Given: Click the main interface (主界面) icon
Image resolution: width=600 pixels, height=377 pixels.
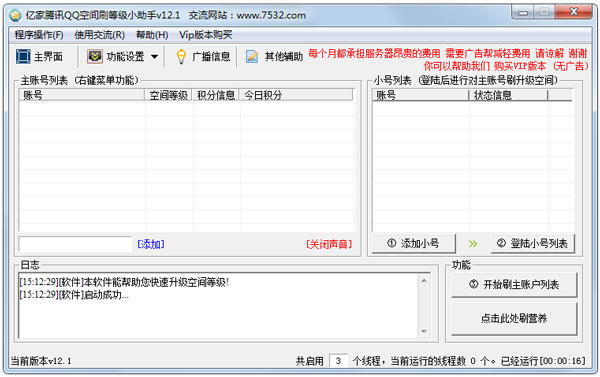Looking at the screenshot, I should pos(23,56).
